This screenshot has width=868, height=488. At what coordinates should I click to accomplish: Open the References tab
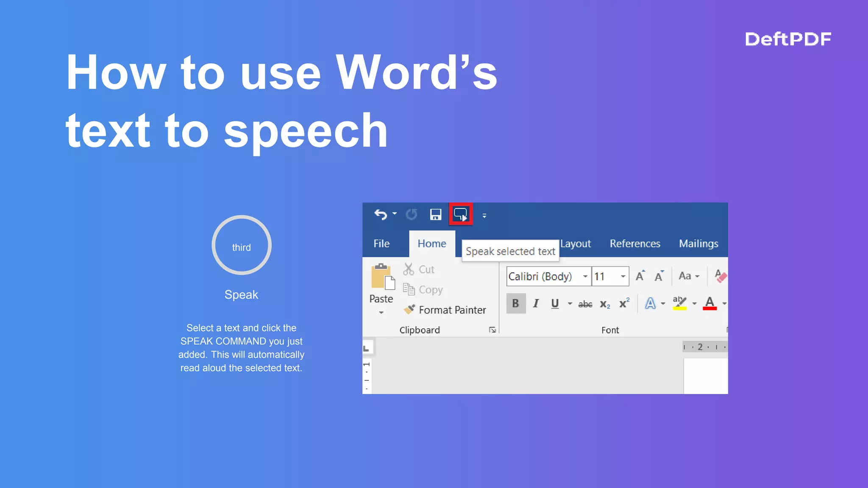(x=635, y=244)
